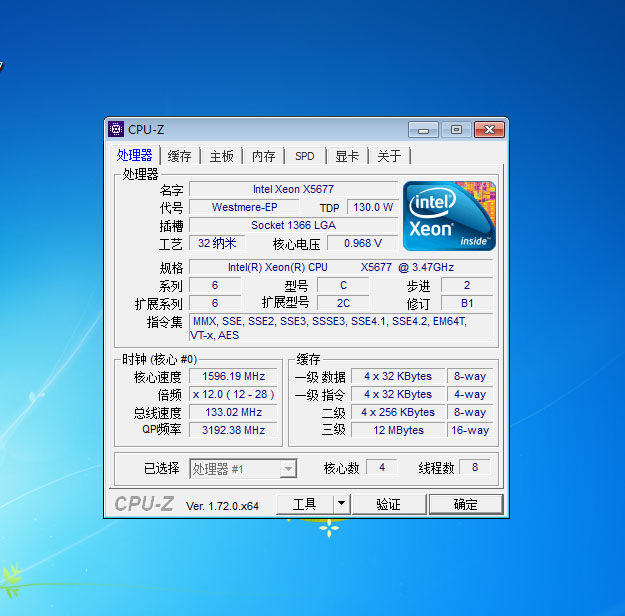Click Socket 1366 LGA package value

(x=293, y=225)
